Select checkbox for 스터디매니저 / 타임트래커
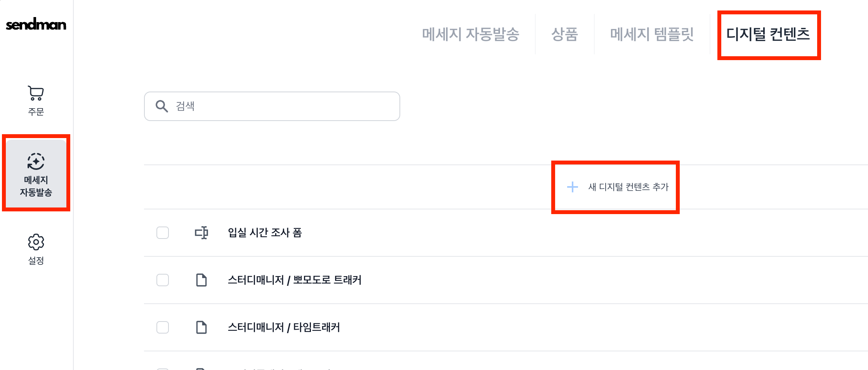 (163, 327)
